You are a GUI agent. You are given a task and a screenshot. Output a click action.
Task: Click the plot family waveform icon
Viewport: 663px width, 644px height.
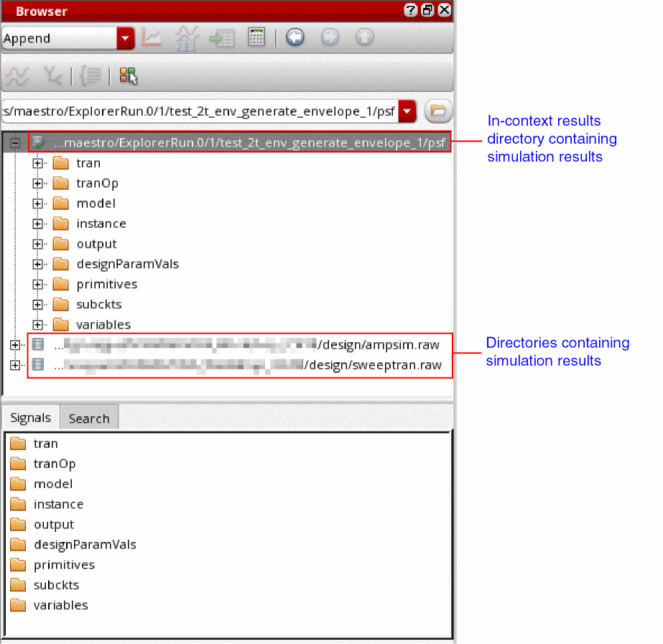click(187, 38)
